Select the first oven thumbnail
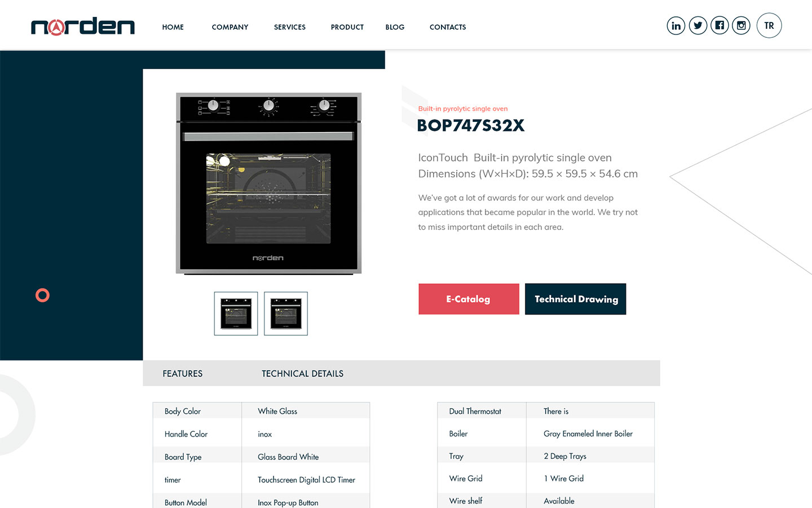 [x=236, y=314]
